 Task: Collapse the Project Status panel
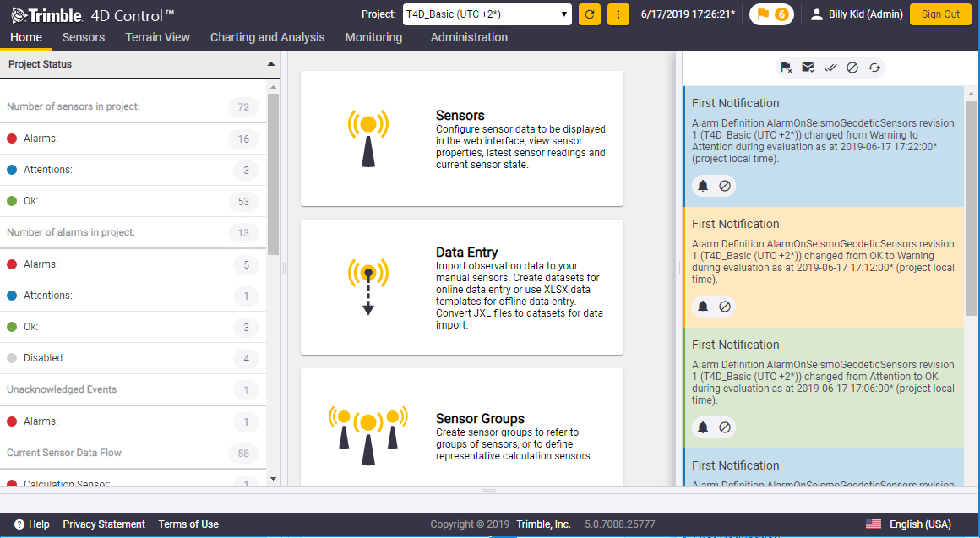click(270, 64)
